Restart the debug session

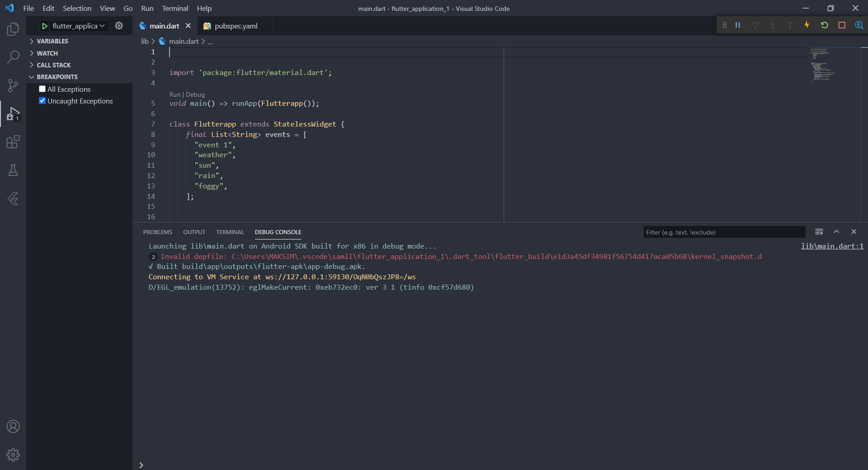pyautogui.click(x=824, y=25)
